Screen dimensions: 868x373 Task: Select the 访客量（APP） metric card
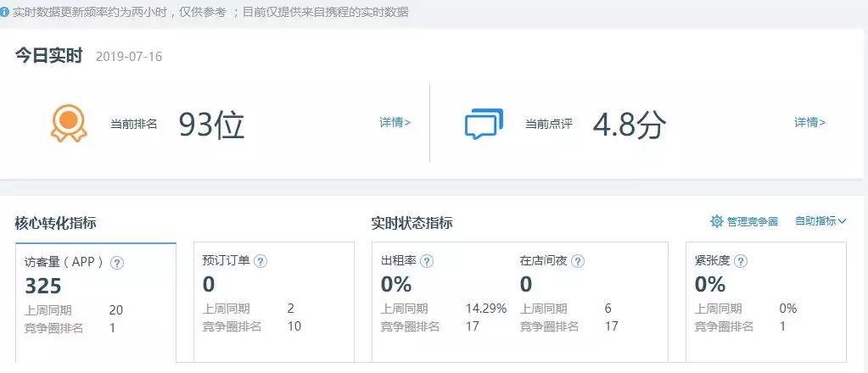click(x=96, y=302)
